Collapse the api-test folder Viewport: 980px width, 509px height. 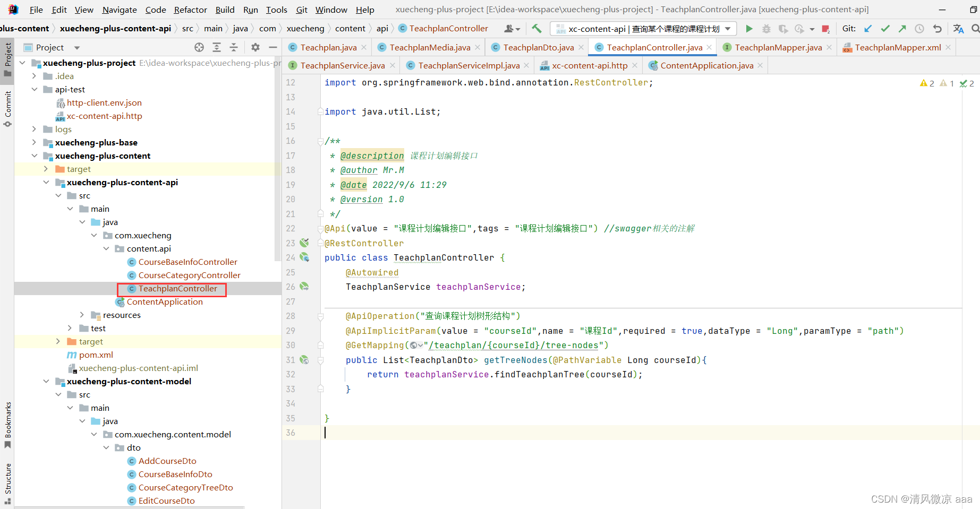tap(35, 89)
